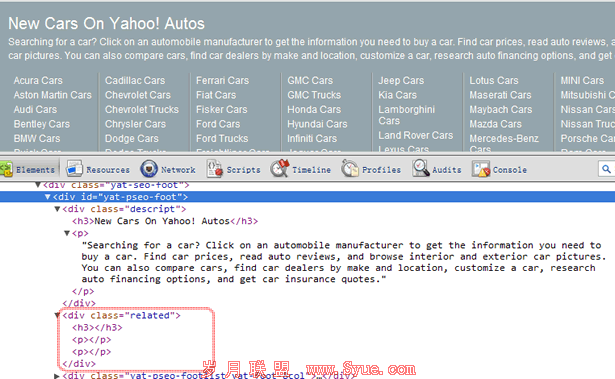
Task: Open the Audits panel icon
Action: pyautogui.click(x=420, y=169)
